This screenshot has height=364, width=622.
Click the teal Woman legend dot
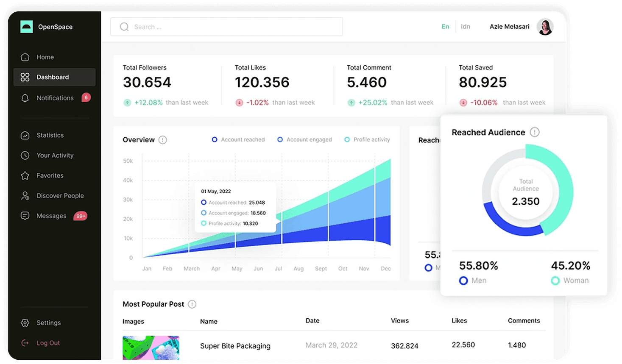pyautogui.click(x=555, y=281)
